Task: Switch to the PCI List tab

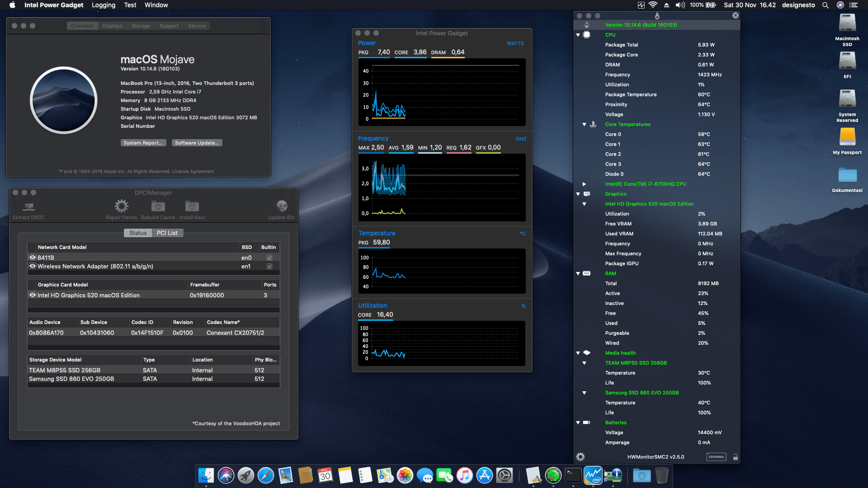Action: [167, 233]
